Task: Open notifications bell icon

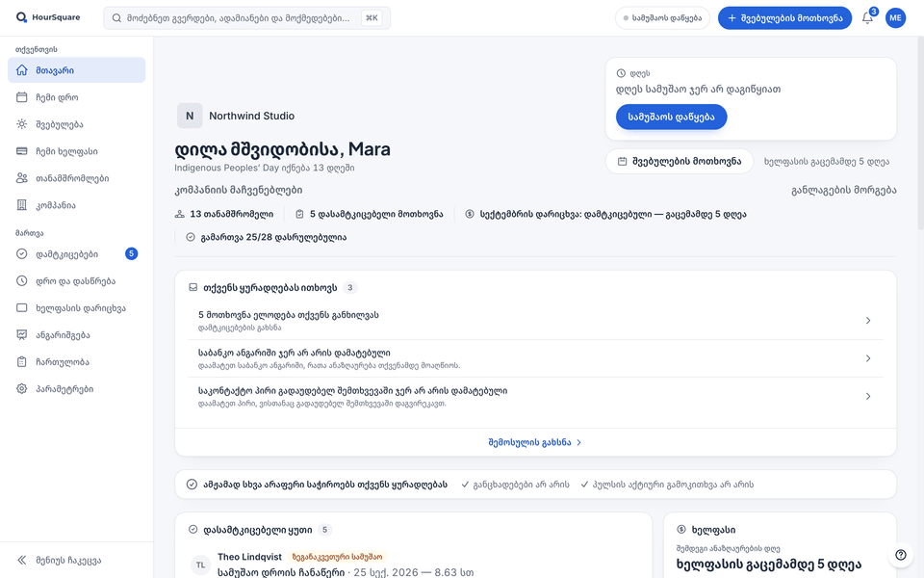Action: coord(867,17)
